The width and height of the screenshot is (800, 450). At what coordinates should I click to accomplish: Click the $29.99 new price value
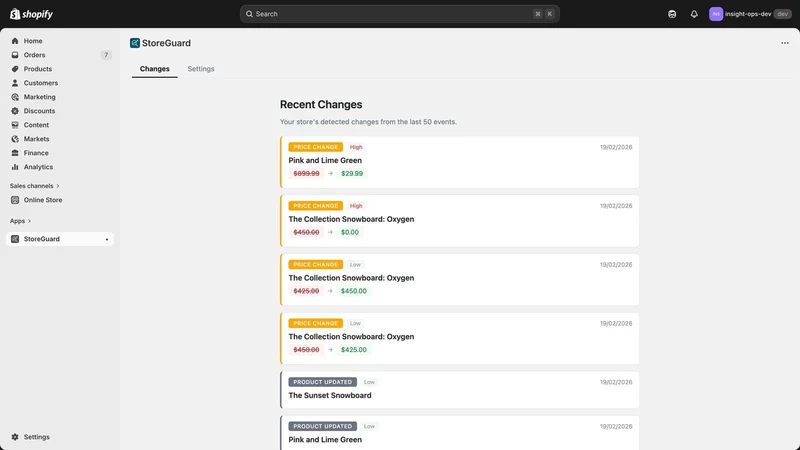[352, 173]
